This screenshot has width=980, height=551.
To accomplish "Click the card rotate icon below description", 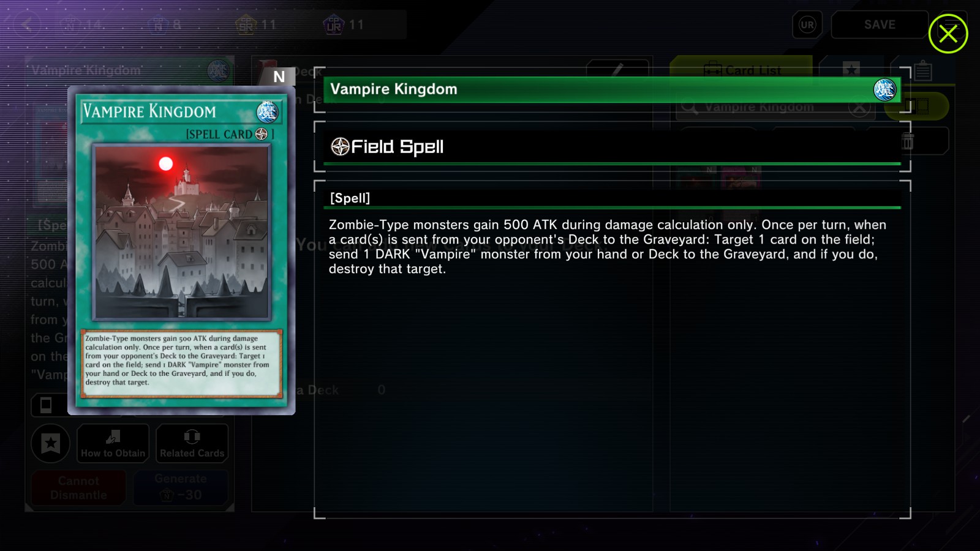I will coord(46,405).
